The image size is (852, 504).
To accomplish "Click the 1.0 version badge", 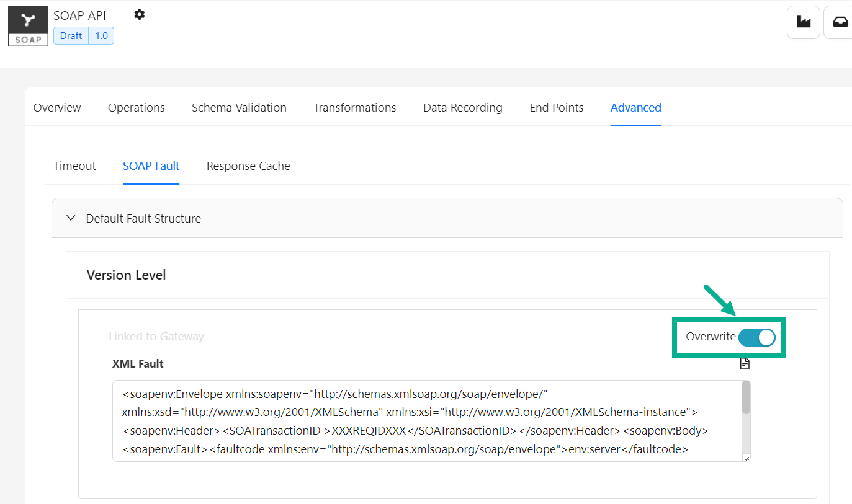I will click(101, 36).
